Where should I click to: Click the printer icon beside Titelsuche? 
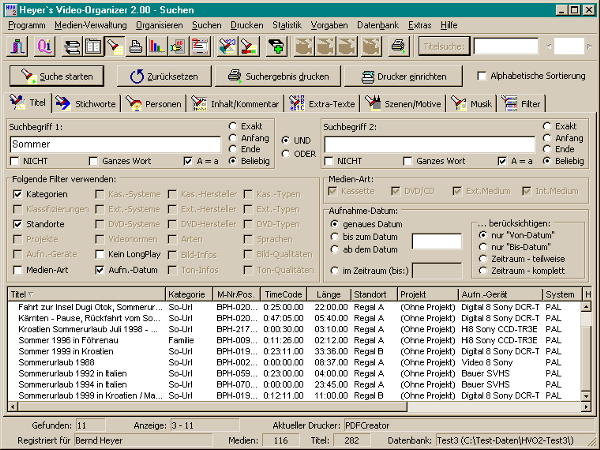pyautogui.click(x=398, y=46)
